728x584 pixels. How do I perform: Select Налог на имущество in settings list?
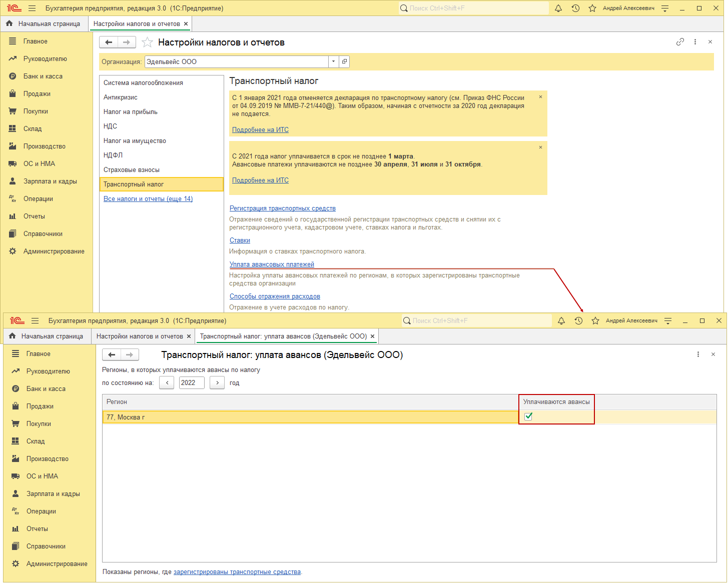point(162,141)
